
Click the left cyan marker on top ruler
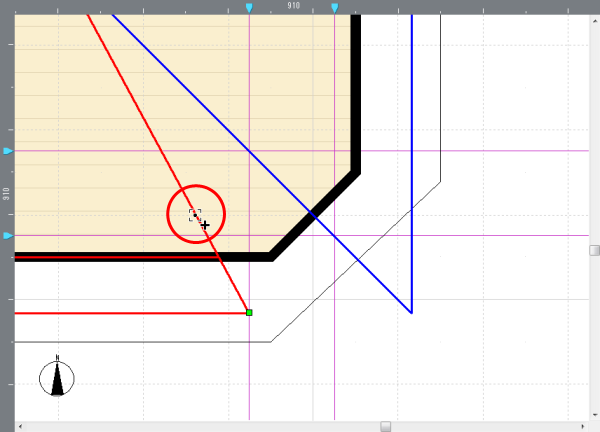coord(249,8)
